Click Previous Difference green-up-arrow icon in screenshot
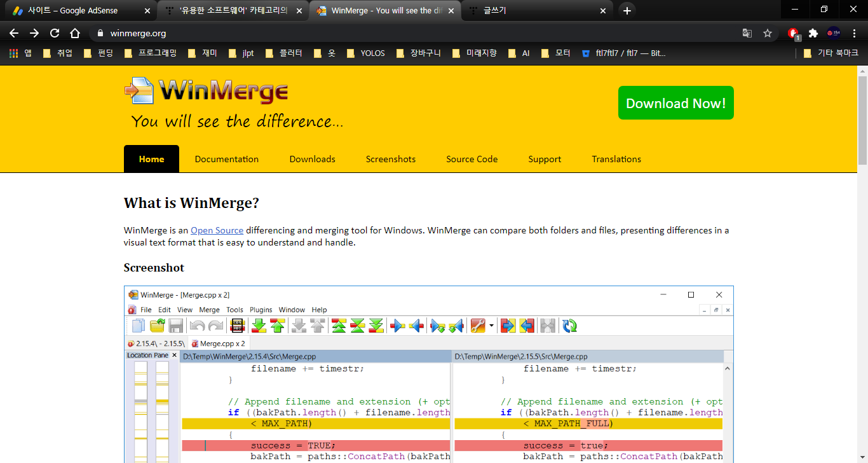 pyautogui.click(x=278, y=326)
